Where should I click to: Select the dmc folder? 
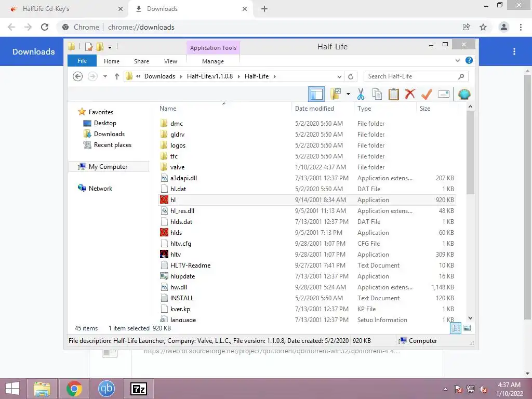click(307, 124)
